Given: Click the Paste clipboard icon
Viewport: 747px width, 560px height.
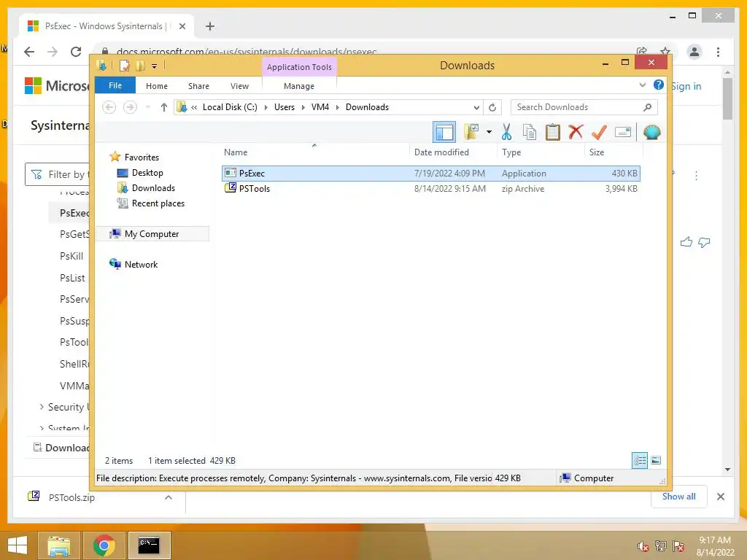Looking at the screenshot, I should click(553, 132).
